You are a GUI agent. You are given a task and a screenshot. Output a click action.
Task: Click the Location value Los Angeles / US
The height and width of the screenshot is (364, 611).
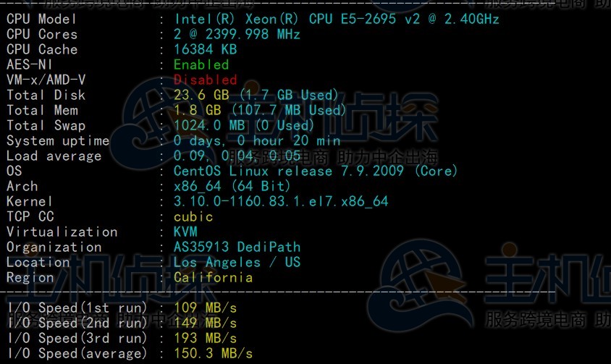(237, 263)
